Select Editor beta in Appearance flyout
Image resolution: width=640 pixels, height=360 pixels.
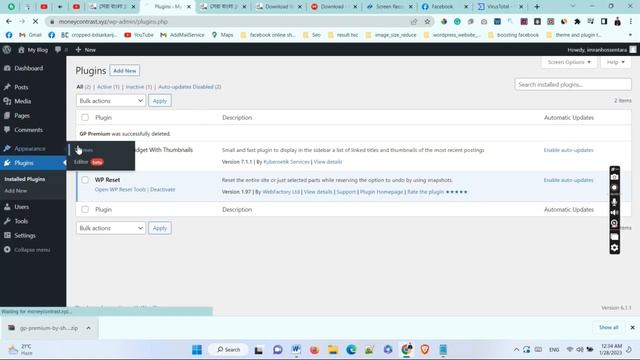89,162
